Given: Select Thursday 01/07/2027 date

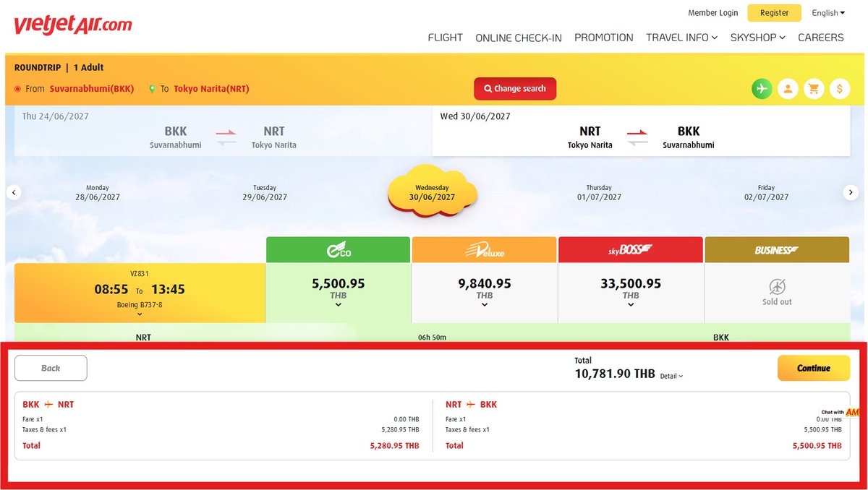Looking at the screenshot, I should tap(599, 193).
